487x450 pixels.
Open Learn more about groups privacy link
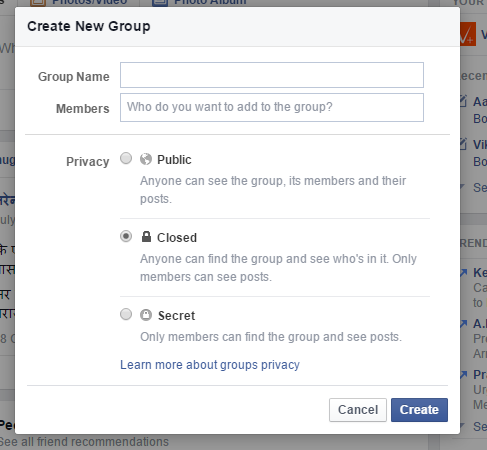coord(210,365)
